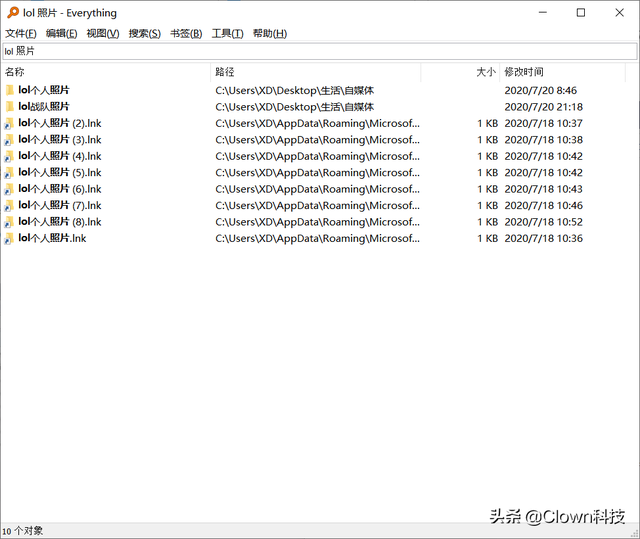Click the 10 个对象 status bar text
This screenshot has width=640, height=539.
(x=22, y=531)
